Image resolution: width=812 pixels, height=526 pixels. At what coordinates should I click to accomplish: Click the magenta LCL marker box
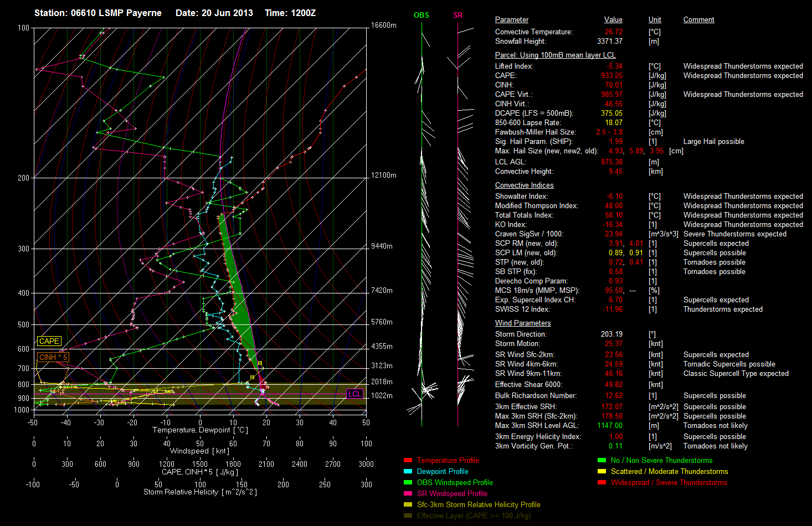(x=354, y=394)
